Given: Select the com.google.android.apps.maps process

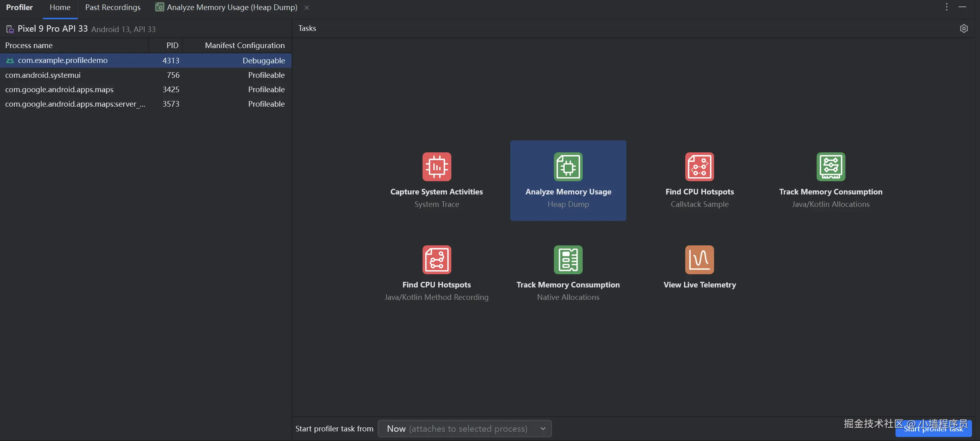Looking at the screenshot, I should click(59, 89).
